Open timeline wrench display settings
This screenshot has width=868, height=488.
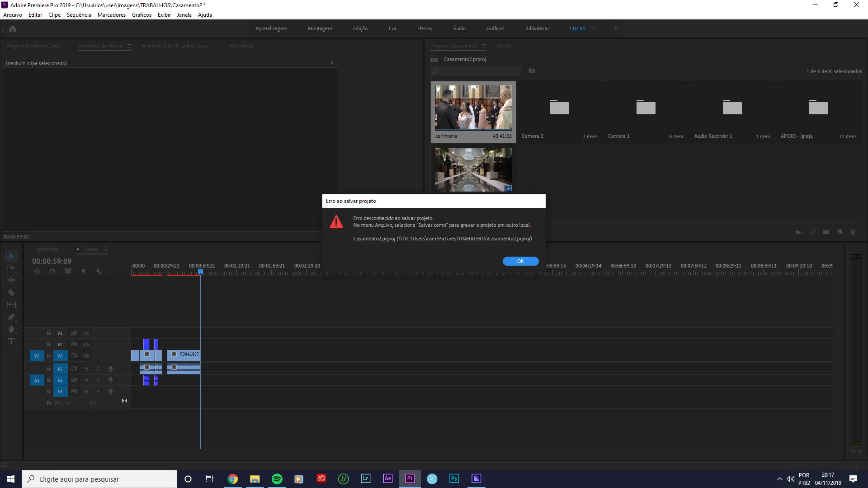pyautogui.click(x=99, y=271)
